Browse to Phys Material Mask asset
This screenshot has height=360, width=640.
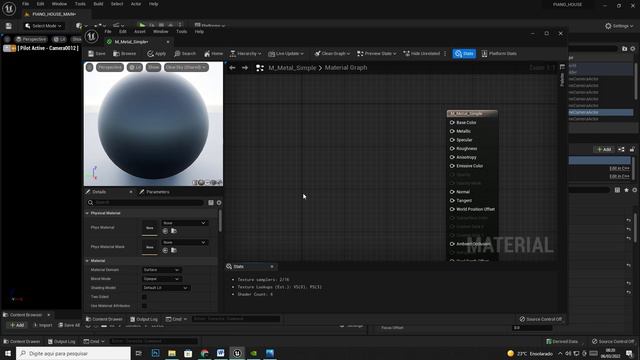174,250
